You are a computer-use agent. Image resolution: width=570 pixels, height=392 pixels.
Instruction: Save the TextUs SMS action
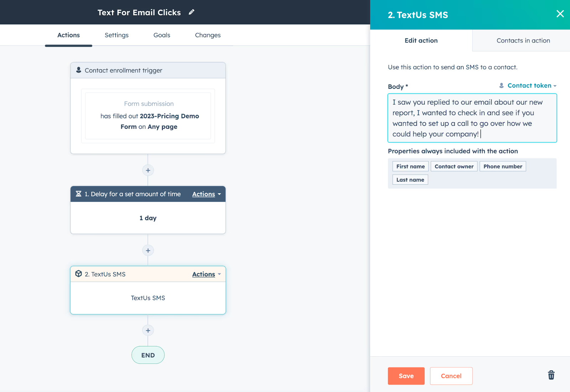point(406,376)
